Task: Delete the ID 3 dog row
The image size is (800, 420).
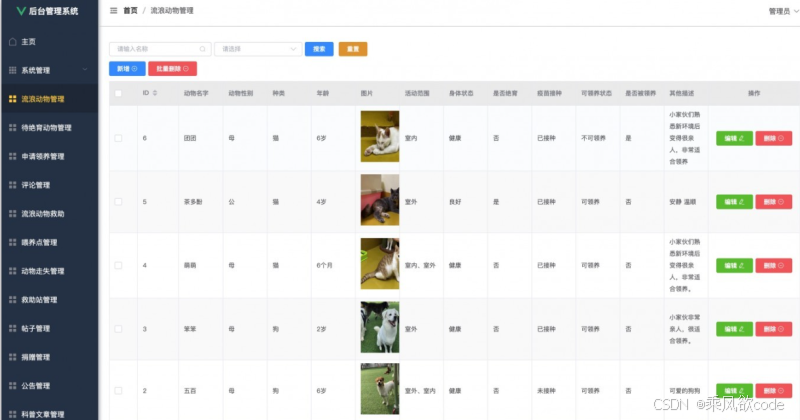Action: (x=773, y=329)
